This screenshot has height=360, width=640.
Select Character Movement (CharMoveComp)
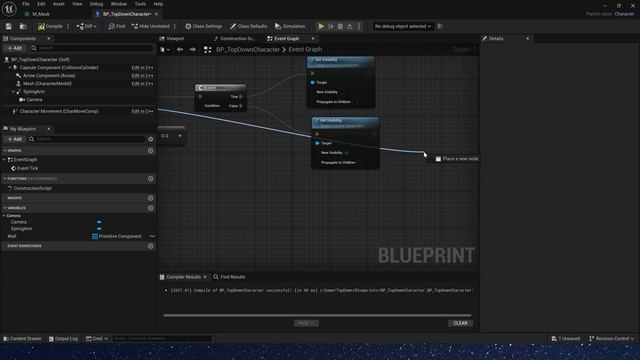pos(58,111)
